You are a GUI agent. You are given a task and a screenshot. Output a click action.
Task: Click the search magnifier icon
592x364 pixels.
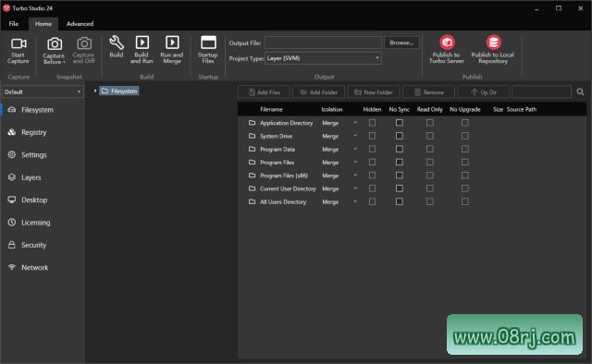(580, 92)
